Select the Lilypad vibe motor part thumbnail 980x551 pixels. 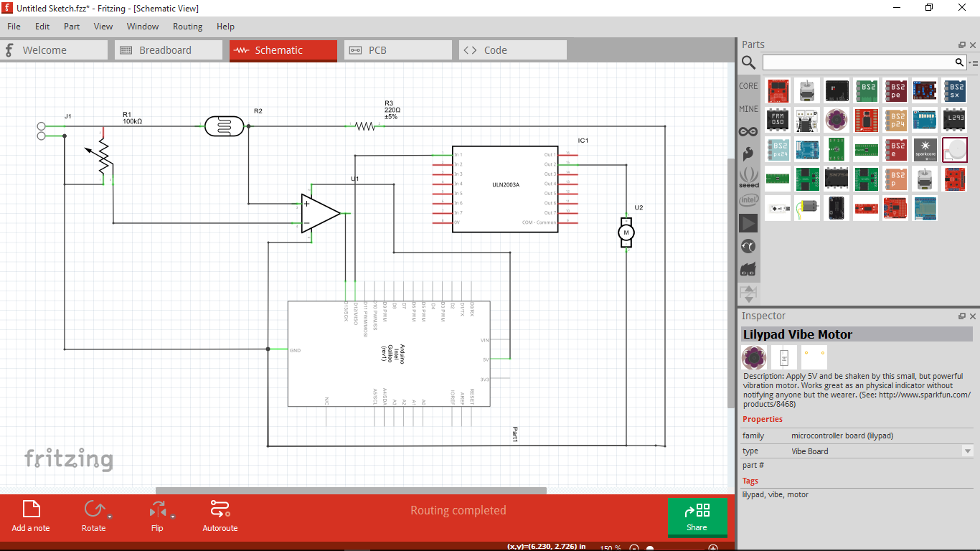tap(837, 120)
